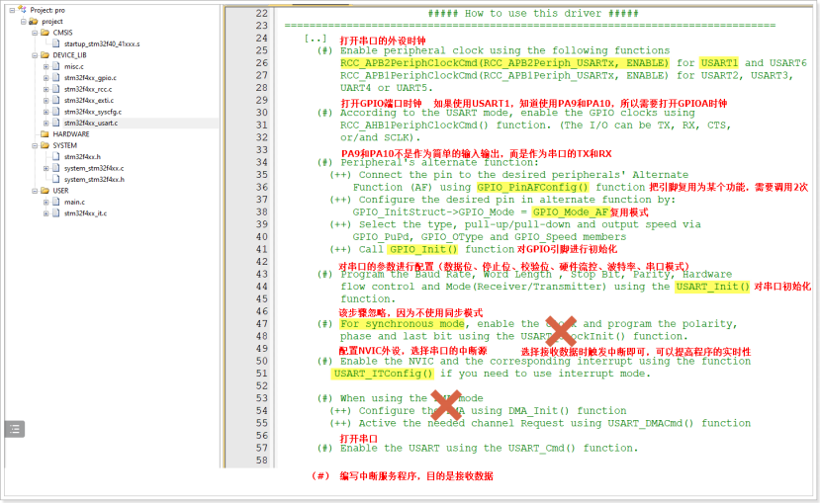Click the file icon beside stm32f4xx_usart.c
Viewport: 820px width, 504px height.
point(56,123)
